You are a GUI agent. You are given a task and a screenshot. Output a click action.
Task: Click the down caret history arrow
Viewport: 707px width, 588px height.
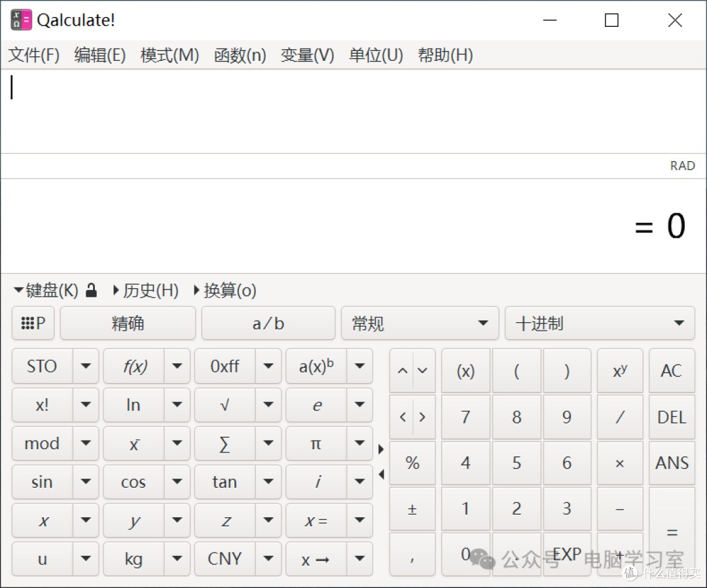click(423, 371)
